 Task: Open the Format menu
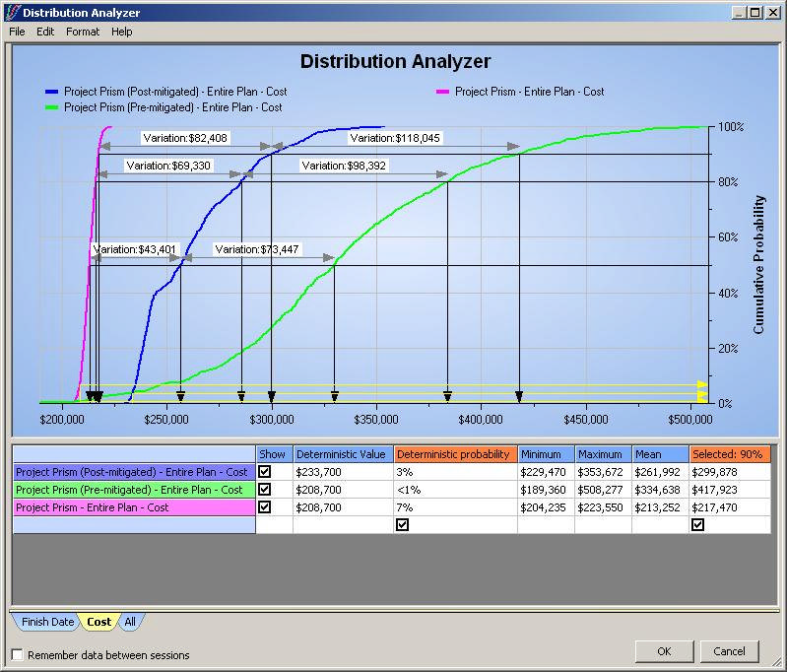83,32
